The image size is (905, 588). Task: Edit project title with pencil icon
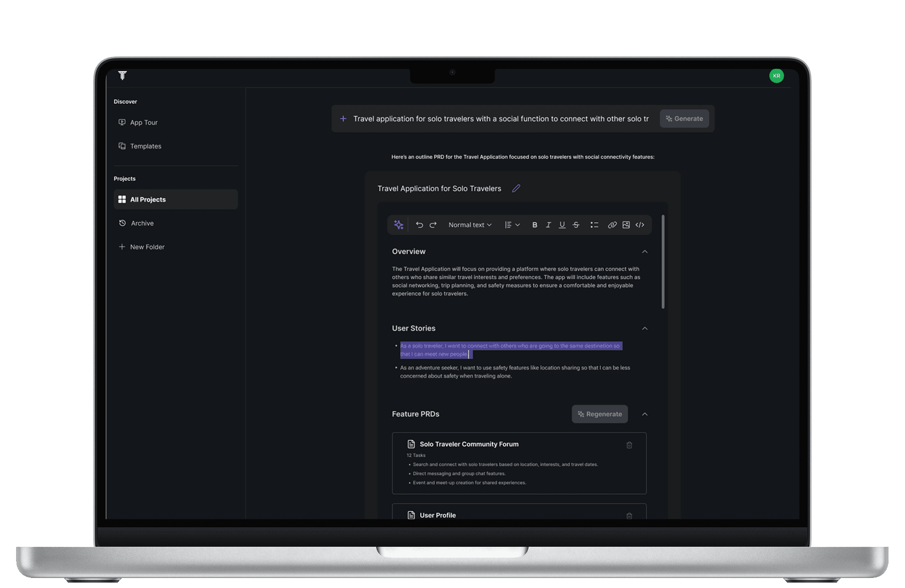tap(516, 189)
